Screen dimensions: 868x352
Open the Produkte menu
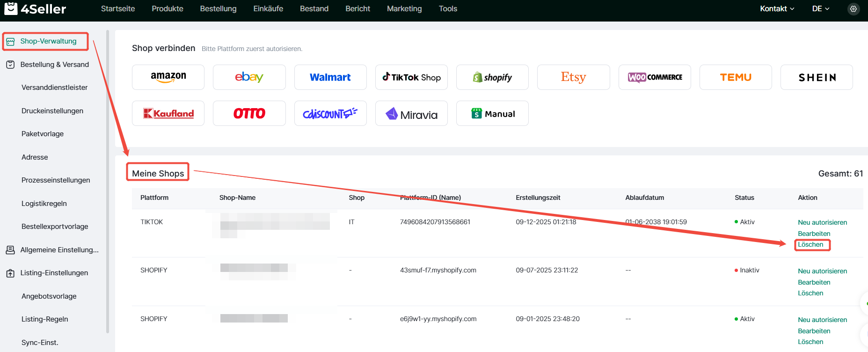tap(168, 8)
